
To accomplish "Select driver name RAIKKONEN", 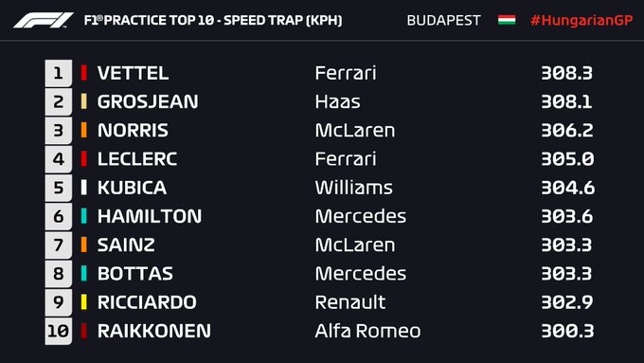I will pyautogui.click(x=154, y=331).
